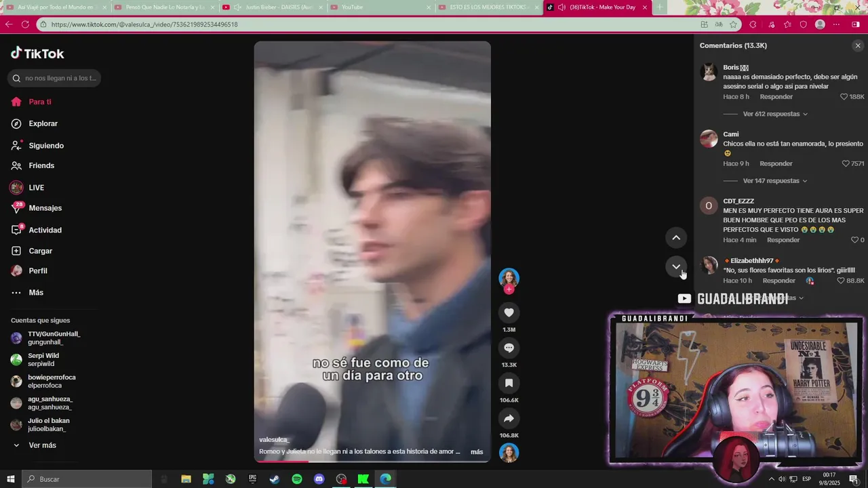Reply to CDT_EZZZ comment with Responder
The image size is (868, 488).
click(783, 240)
